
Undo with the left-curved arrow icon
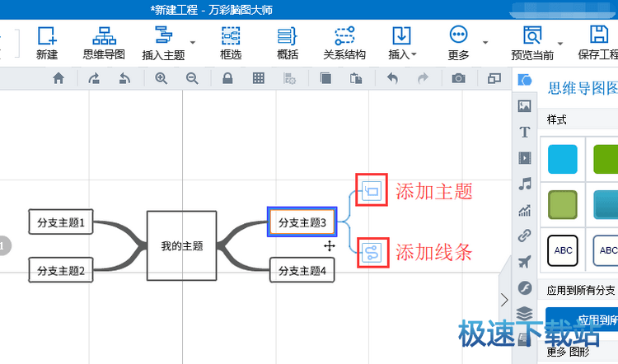pyautogui.click(x=392, y=78)
